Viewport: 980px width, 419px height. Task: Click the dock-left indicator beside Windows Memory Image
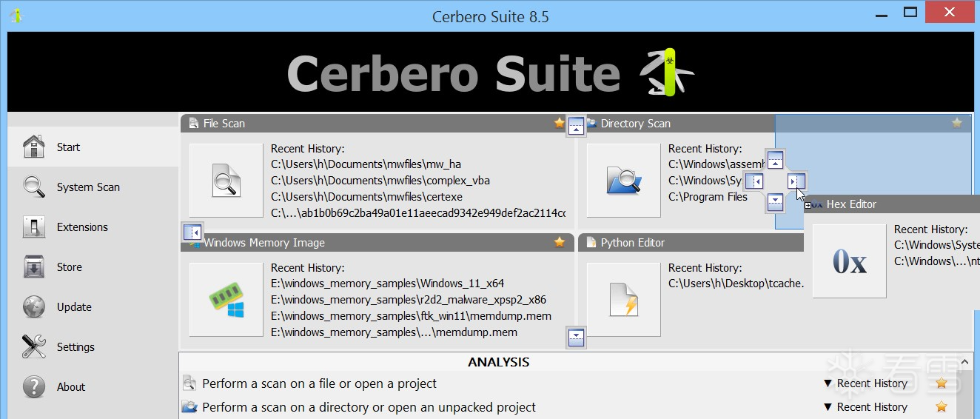(x=192, y=232)
